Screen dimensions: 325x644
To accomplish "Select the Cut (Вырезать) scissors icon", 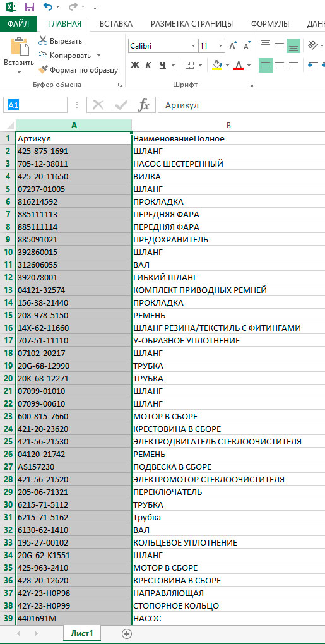I will tap(43, 40).
